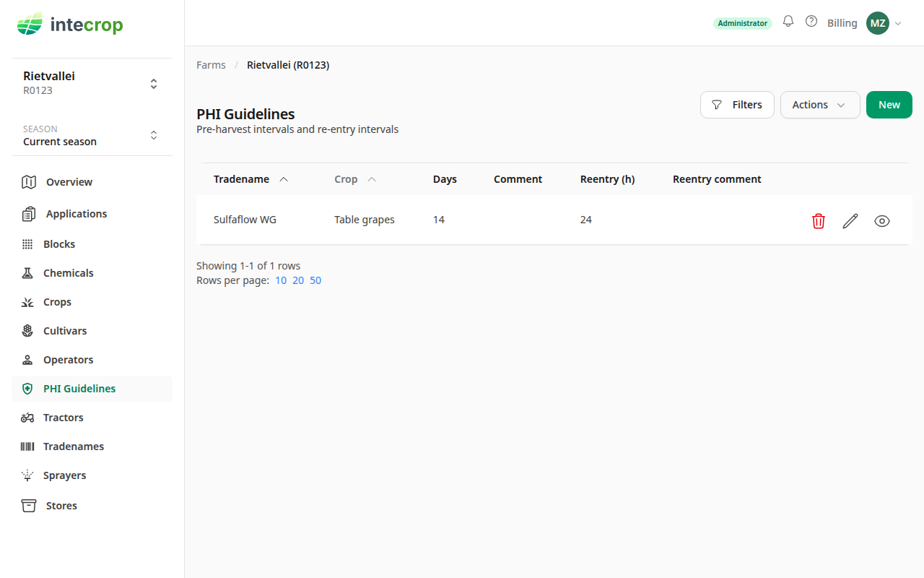Viewport: 924px width, 578px height.
Task: Sort table by Crop column
Action: (x=355, y=179)
